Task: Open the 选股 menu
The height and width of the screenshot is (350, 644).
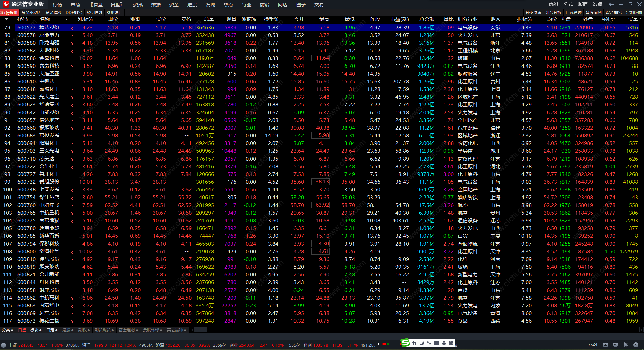Action: 192,5
